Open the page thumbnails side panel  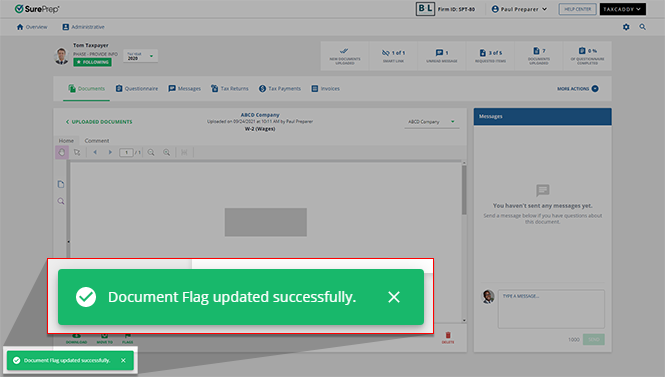coord(61,184)
